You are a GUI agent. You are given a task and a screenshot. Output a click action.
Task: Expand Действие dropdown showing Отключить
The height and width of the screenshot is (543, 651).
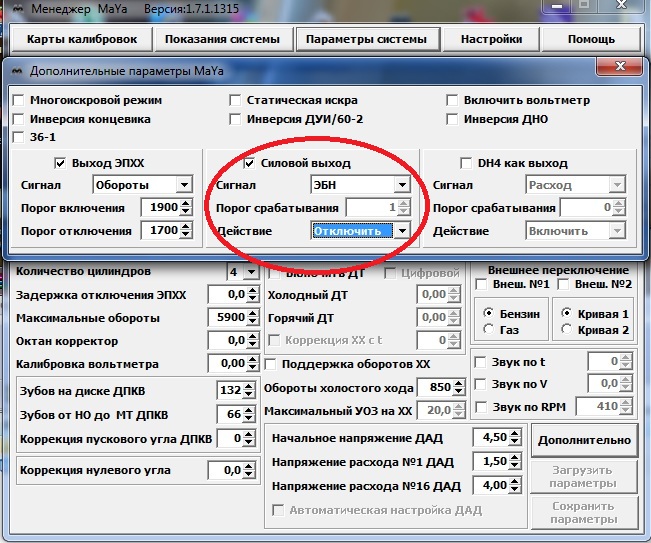click(x=360, y=231)
